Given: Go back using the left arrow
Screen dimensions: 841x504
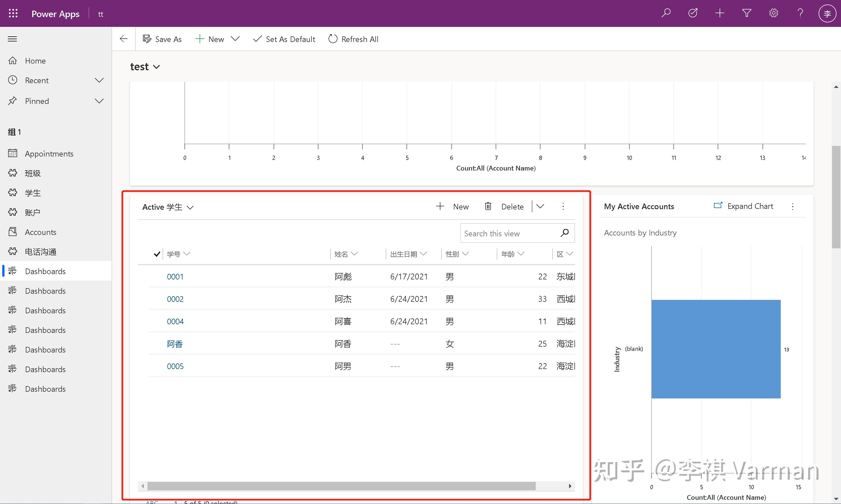Looking at the screenshot, I should [x=124, y=39].
